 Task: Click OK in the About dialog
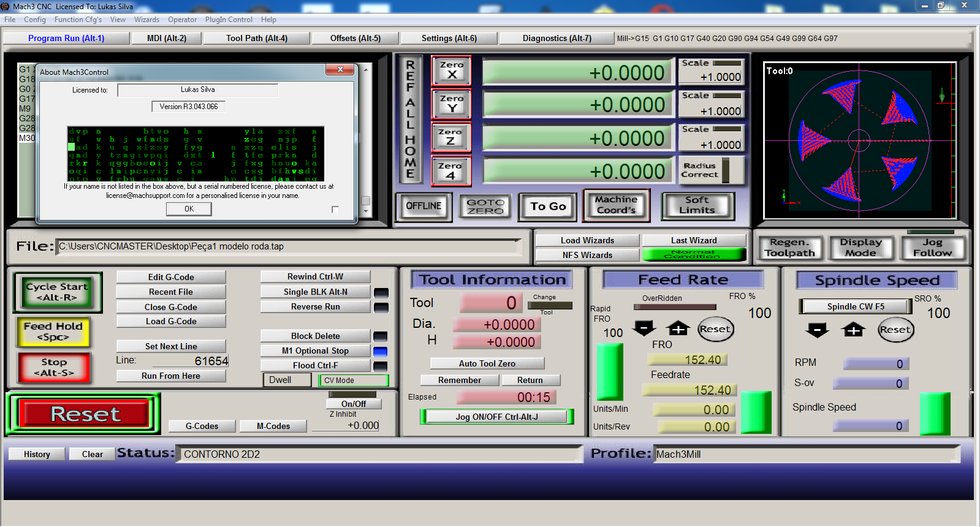[189, 209]
